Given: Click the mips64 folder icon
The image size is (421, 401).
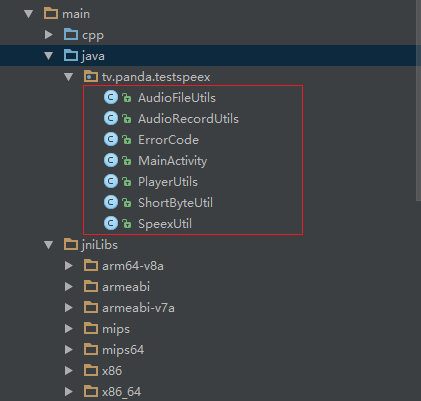Looking at the screenshot, I should coord(91,350).
